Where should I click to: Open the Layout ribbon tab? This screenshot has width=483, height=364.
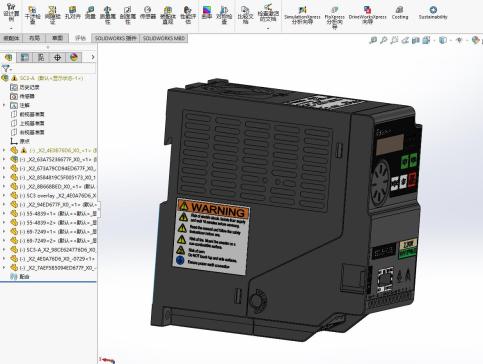[x=34, y=38]
